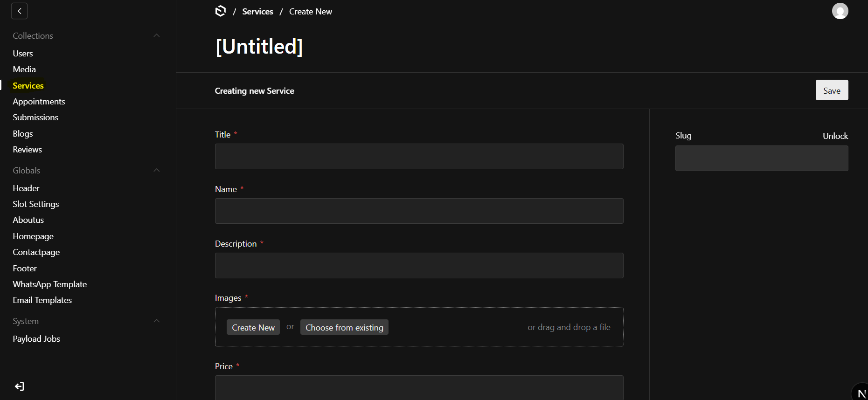Unlock the Slug field
Screen dimensions: 868x400
(835, 136)
